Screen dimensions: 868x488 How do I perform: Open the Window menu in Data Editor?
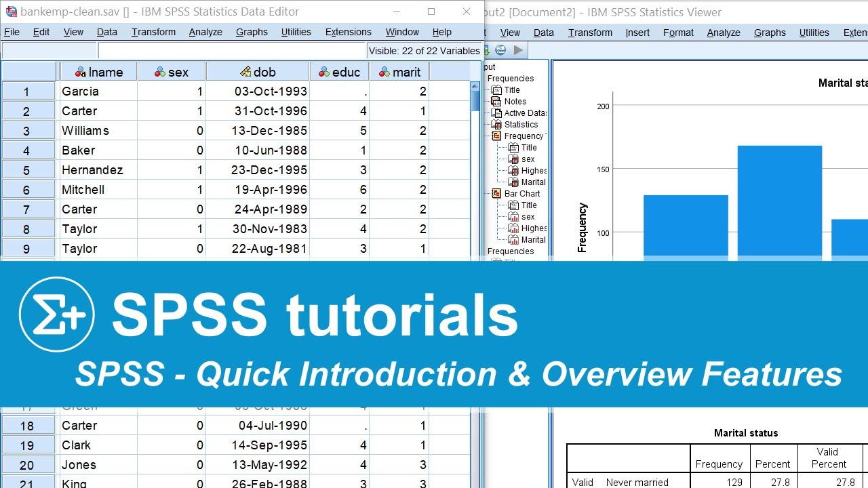coord(402,32)
